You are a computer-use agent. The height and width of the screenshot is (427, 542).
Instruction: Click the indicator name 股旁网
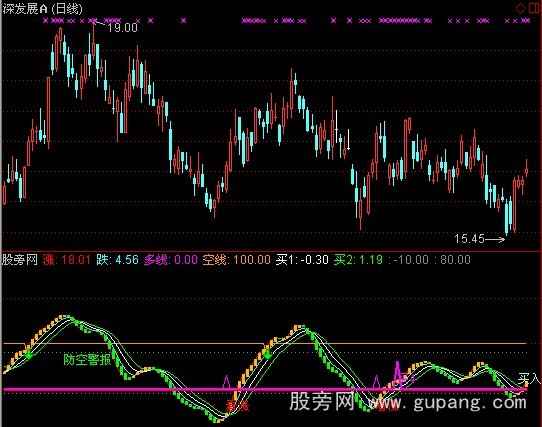(x=20, y=260)
